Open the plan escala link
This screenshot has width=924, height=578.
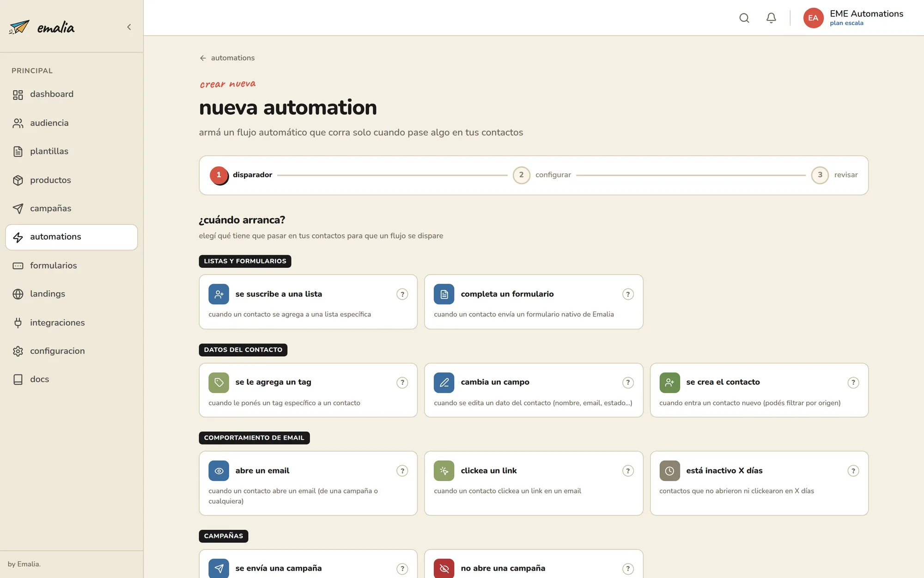(x=846, y=23)
